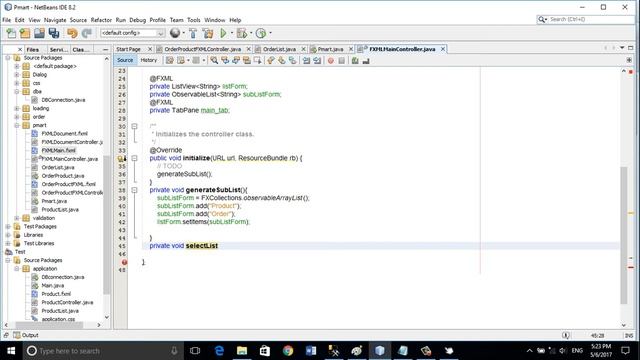Collapse the javadoc comment fold at line 30
The width and height of the screenshot is (640, 360).
click(134, 127)
